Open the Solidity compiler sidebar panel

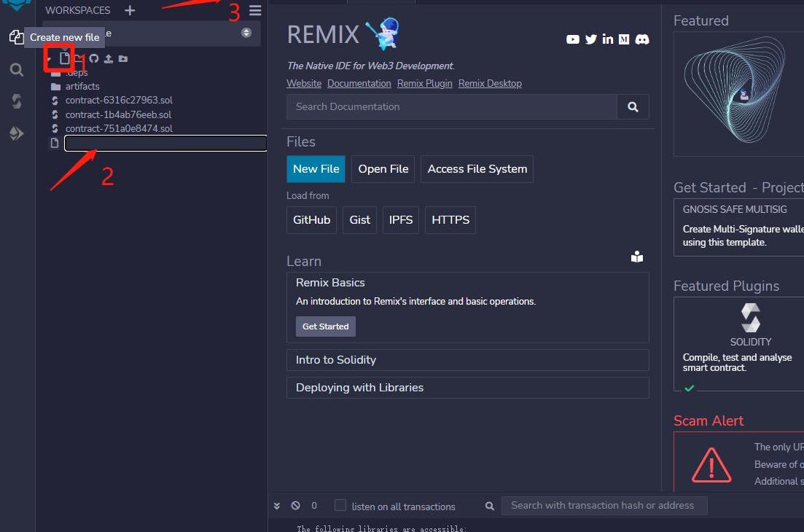pyautogui.click(x=17, y=101)
